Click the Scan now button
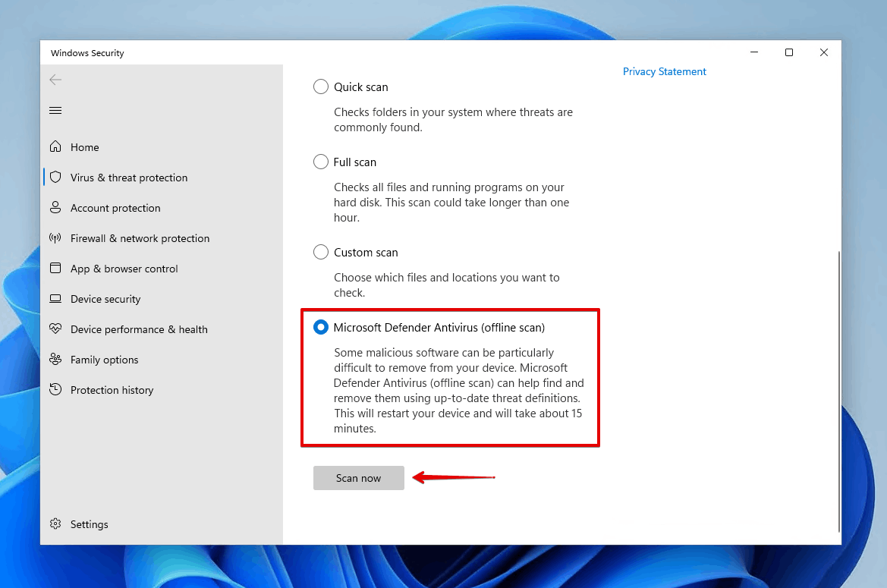Viewport: 887px width, 588px height. tap(359, 478)
